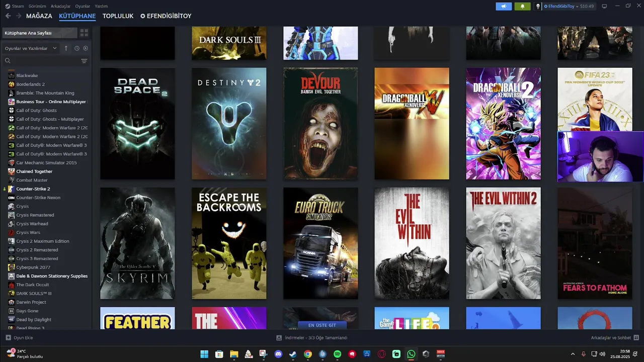
Task: Open the Oyunlar menu
Action: (x=83, y=6)
